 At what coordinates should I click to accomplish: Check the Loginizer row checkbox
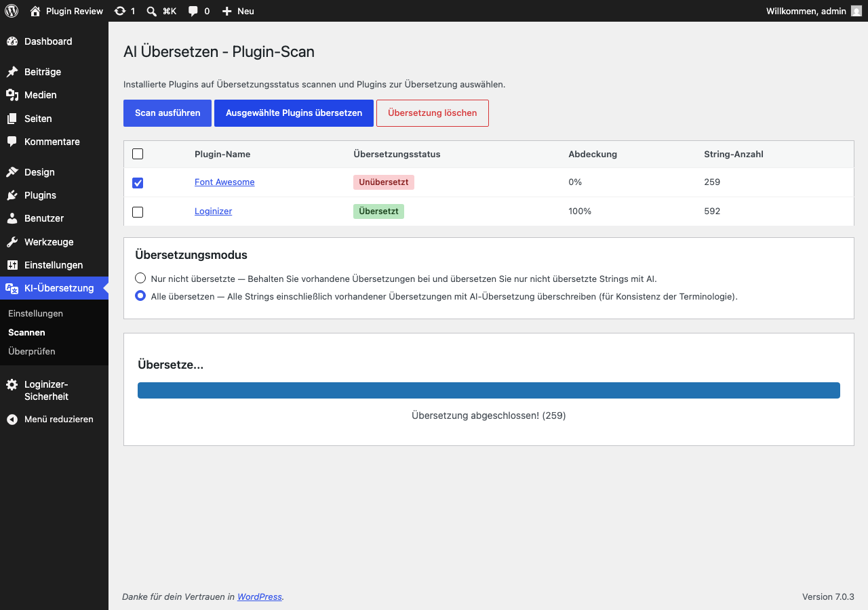pyautogui.click(x=138, y=212)
